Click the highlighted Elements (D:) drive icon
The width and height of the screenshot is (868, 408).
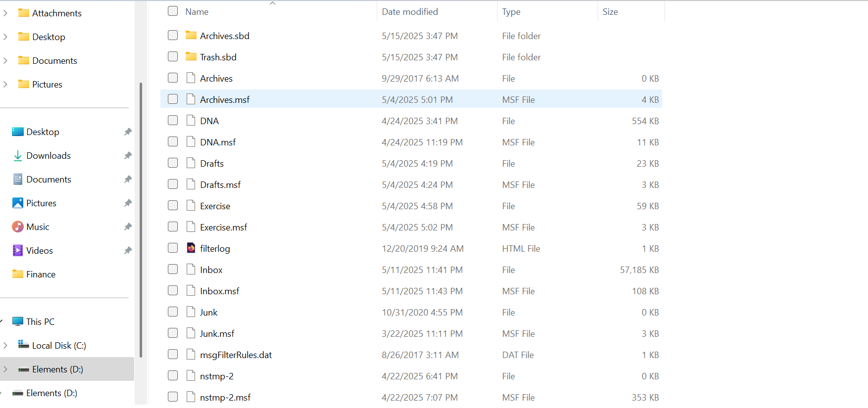click(x=23, y=369)
